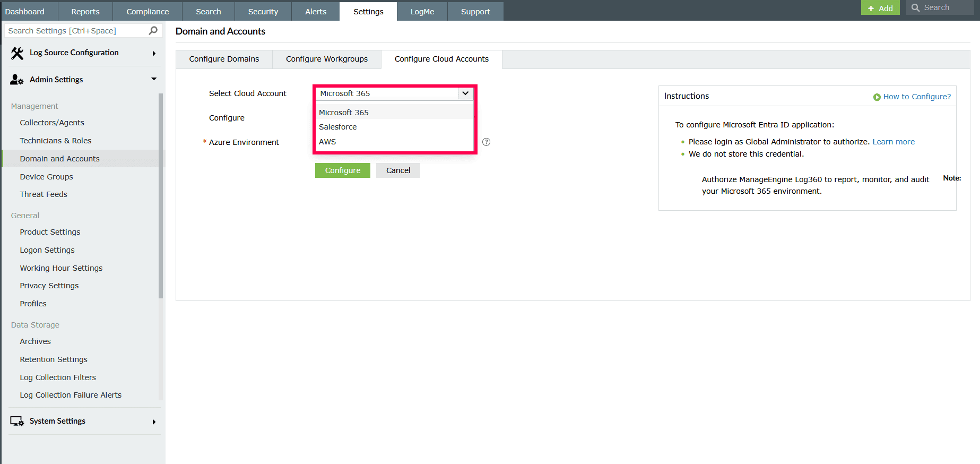Viewport: 980px width, 464px height.
Task: Switch to Configure Workgroups tab
Action: pyautogui.click(x=327, y=59)
